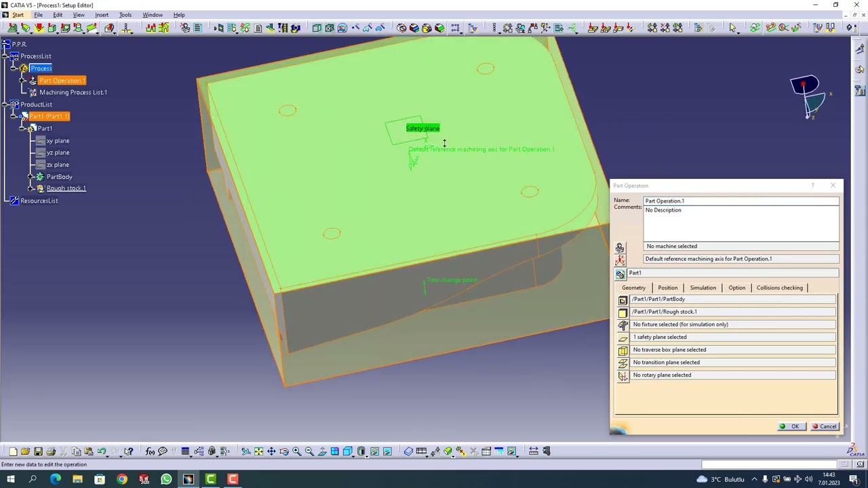
Task: Select the xy plane tree item
Action: point(58,141)
